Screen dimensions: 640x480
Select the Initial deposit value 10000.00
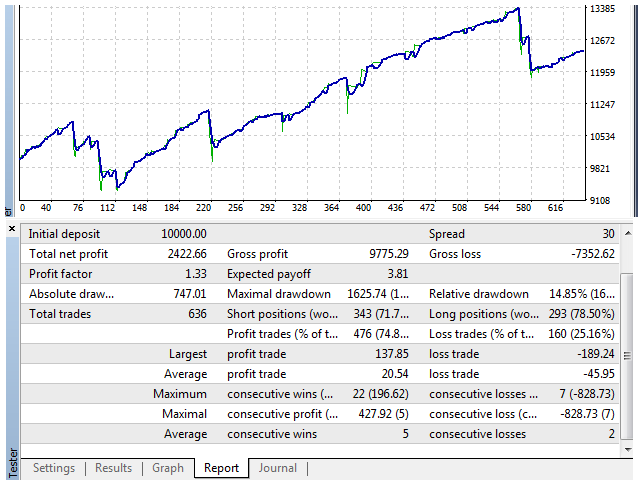184,234
